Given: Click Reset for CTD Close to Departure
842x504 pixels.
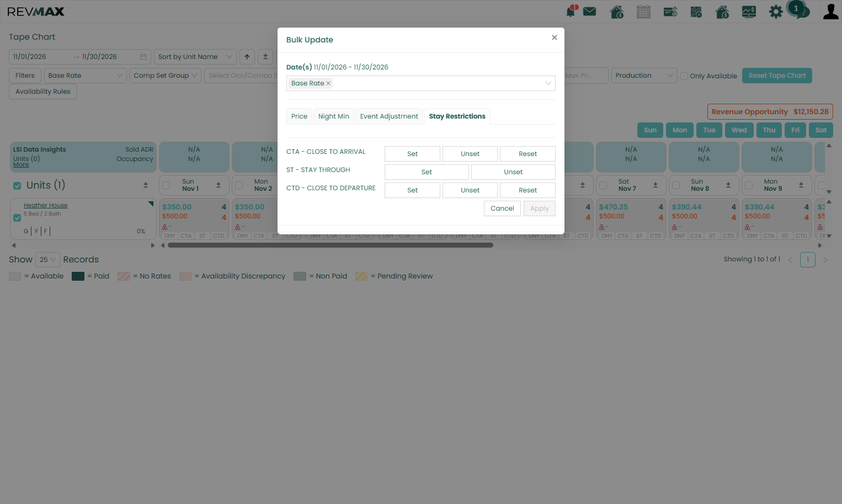Looking at the screenshot, I should click(x=527, y=190).
